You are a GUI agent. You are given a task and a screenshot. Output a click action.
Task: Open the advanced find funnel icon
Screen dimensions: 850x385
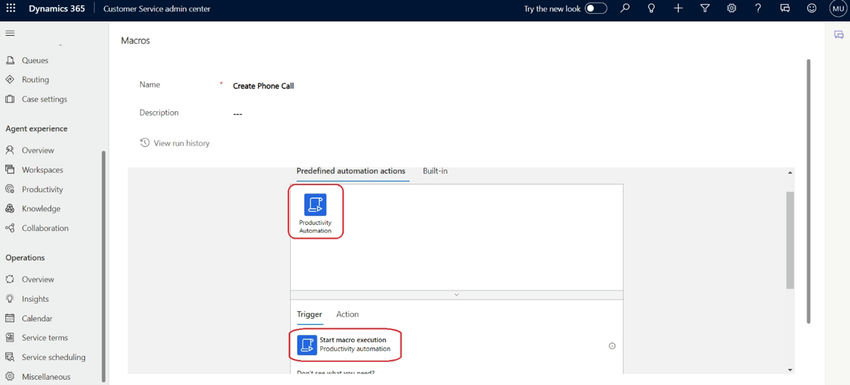pyautogui.click(x=705, y=9)
